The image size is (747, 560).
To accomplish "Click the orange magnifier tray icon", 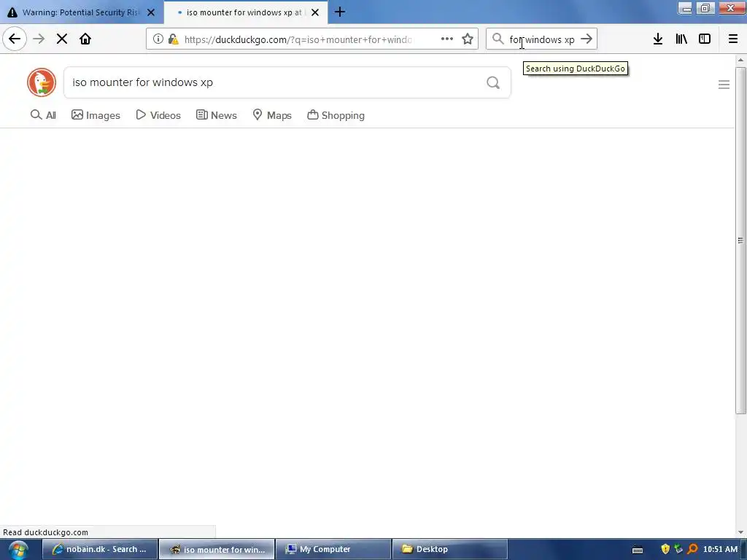I will [693, 549].
